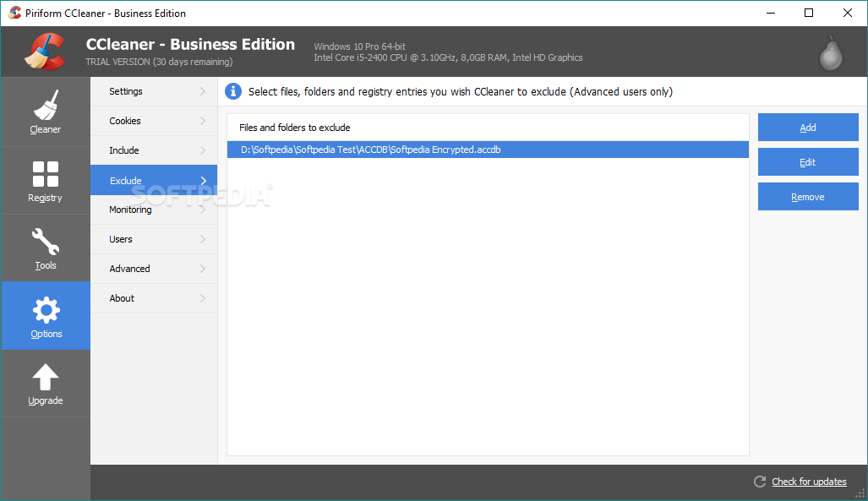
Task: Click the chevron next to Users
Action: pyautogui.click(x=203, y=239)
